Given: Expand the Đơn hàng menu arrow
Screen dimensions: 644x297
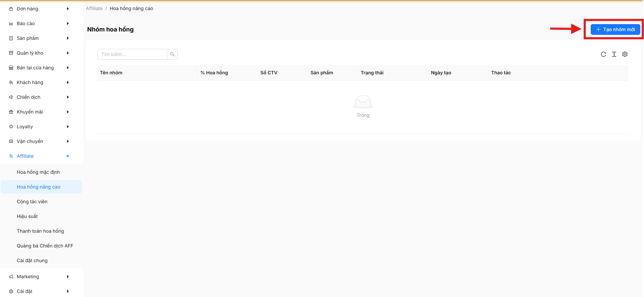Looking at the screenshot, I should [68, 9].
